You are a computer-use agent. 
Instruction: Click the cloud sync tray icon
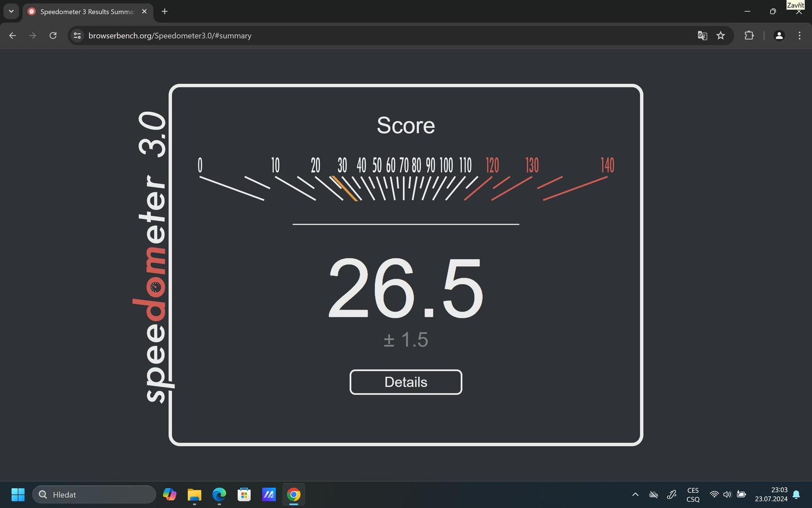click(x=654, y=494)
